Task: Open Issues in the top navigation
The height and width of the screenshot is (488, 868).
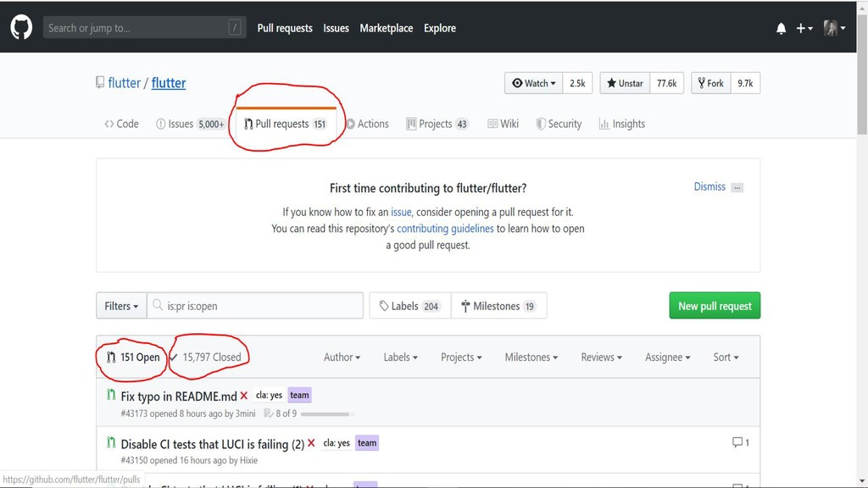Action: click(336, 28)
